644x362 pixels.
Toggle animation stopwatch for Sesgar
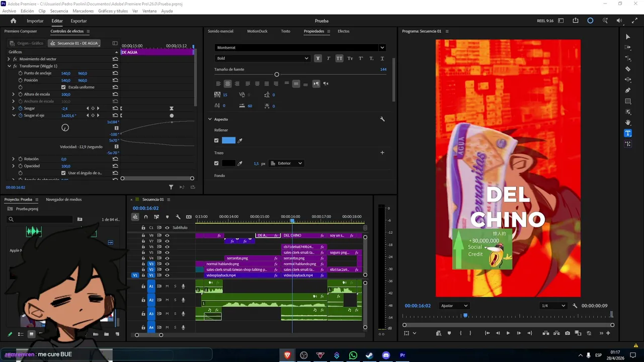[x=21, y=108]
